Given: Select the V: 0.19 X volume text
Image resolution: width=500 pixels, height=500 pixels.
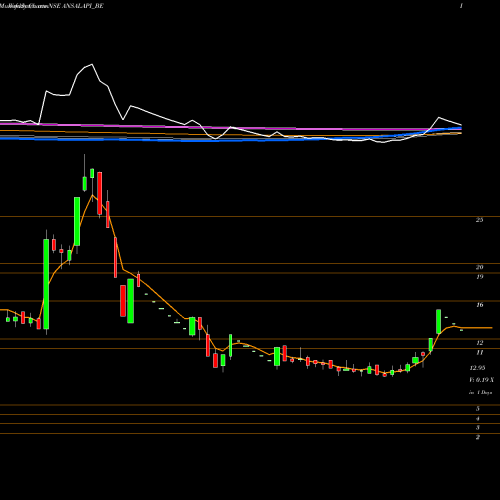Looking at the screenshot, I should pyautogui.click(x=481, y=380).
